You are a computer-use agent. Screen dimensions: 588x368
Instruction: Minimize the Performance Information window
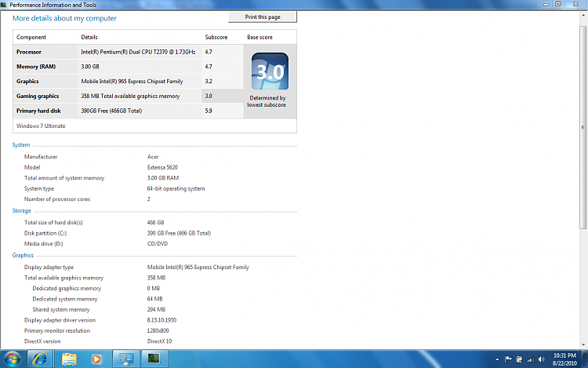point(546,4)
